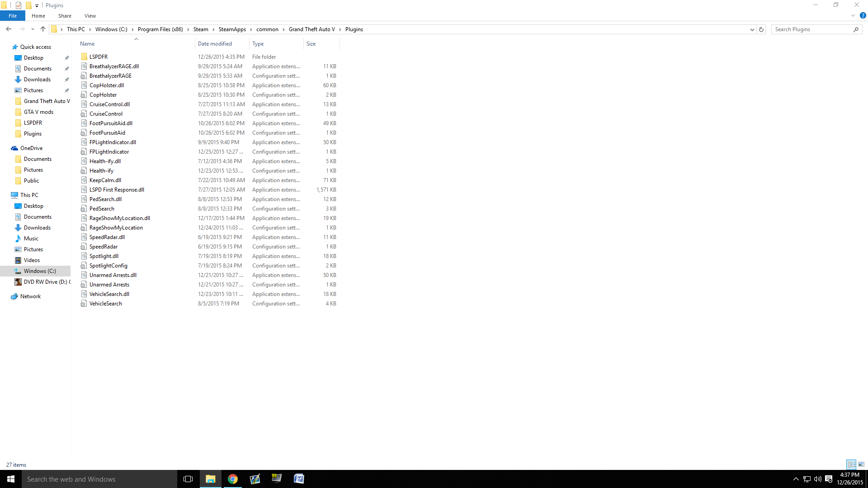The width and height of the screenshot is (868, 488).
Task: Open the File menu
Action: 13,16
